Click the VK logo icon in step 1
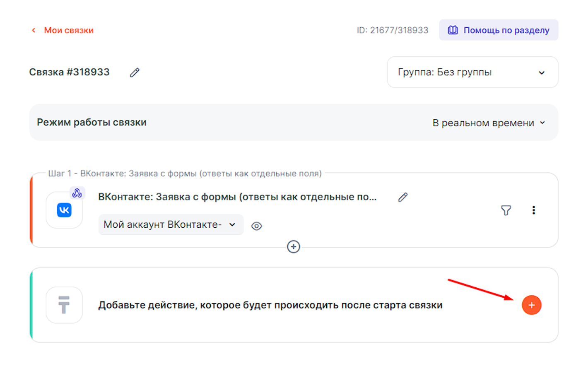The height and width of the screenshot is (371, 588). pos(64,210)
